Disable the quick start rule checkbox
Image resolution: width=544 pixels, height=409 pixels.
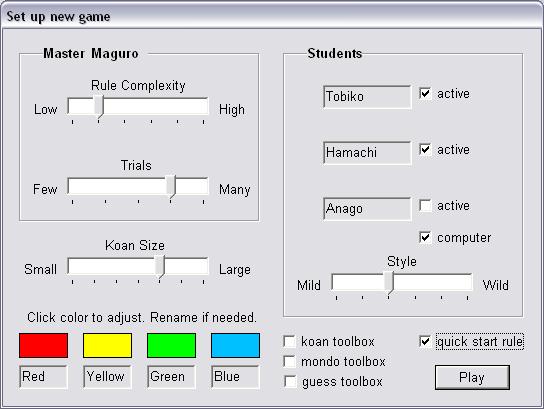[x=425, y=341]
